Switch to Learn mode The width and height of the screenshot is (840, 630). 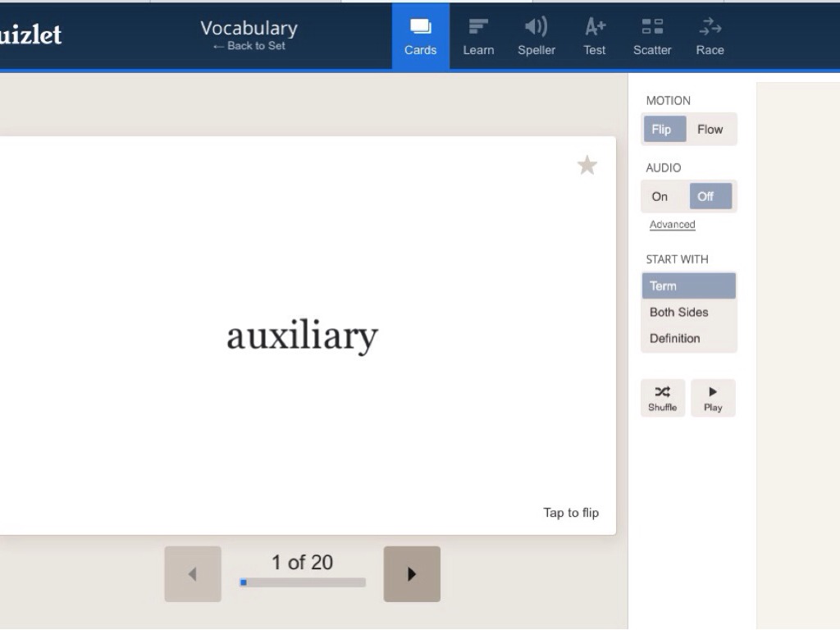click(478, 37)
